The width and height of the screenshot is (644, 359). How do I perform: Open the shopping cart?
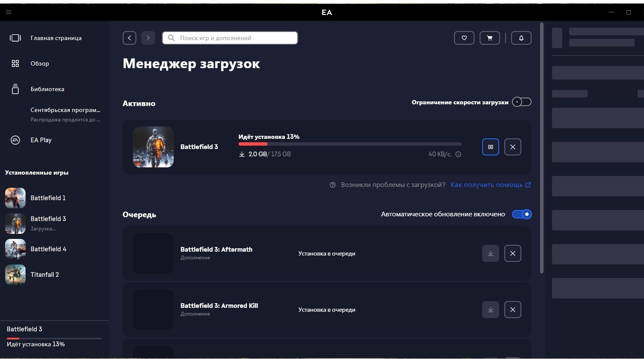point(490,38)
